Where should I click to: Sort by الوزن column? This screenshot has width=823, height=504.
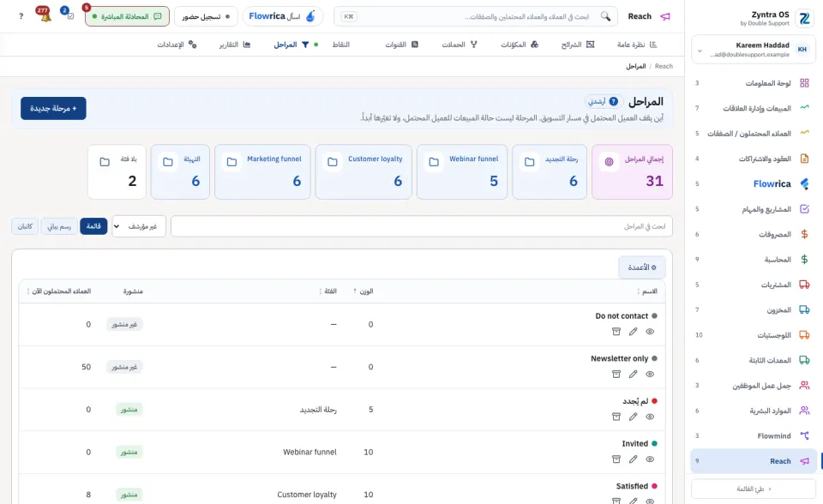click(363, 291)
